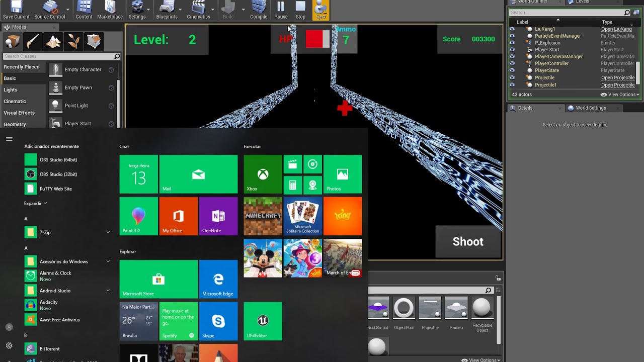This screenshot has width=644, height=362.
Task: Launch the UE4Editor tile
Action: pos(263,321)
